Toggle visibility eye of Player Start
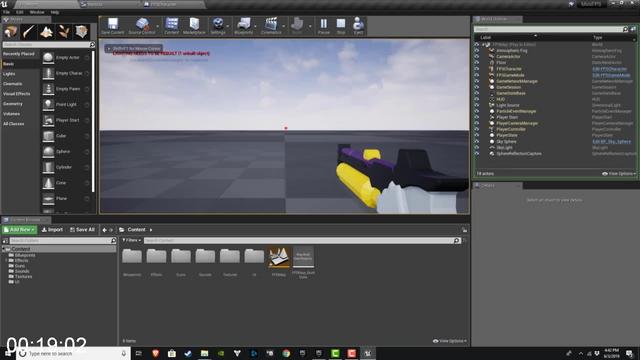The width and height of the screenshot is (640, 360). click(x=477, y=117)
